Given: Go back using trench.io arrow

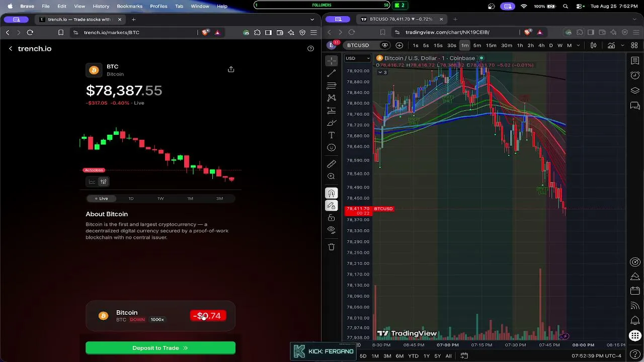Looking at the screenshot, I should (11, 49).
